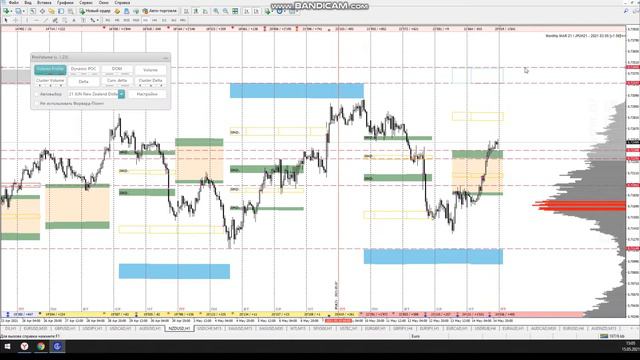Image resolution: width=640 pixels, height=360 pixels.
Task: Check the Автовыбор checkbox
Action: pyautogui.click(x=37, y=94)
